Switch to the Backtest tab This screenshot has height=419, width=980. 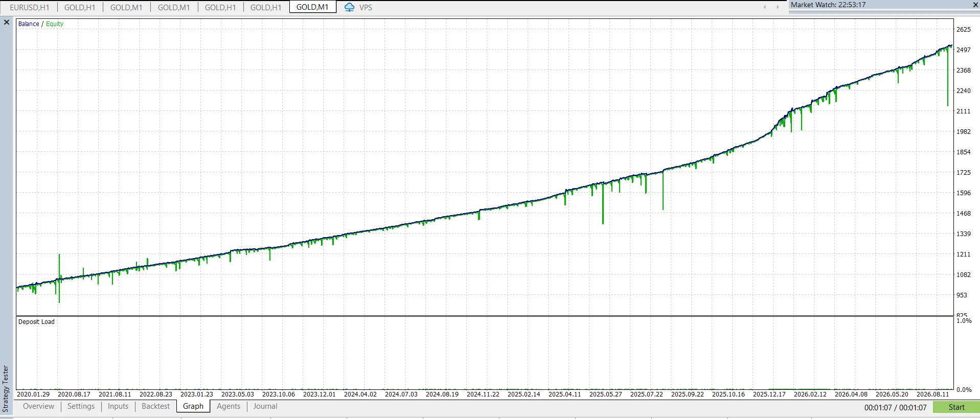click(x=155, y=406)
